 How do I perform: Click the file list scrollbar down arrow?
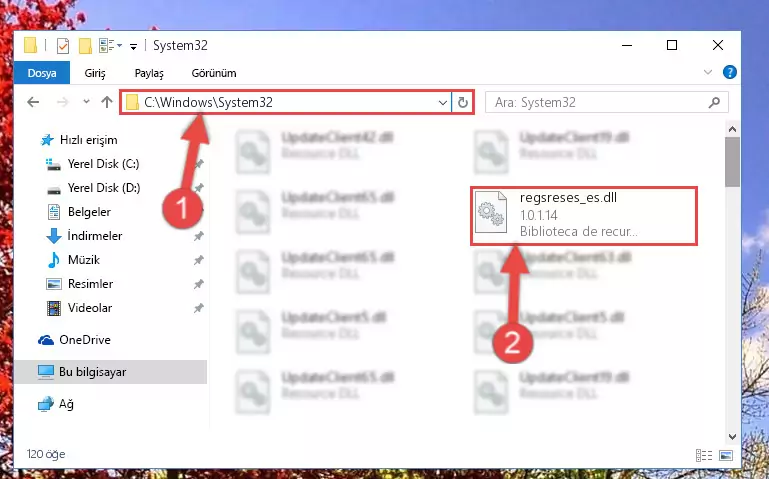(x=732, y=436)
